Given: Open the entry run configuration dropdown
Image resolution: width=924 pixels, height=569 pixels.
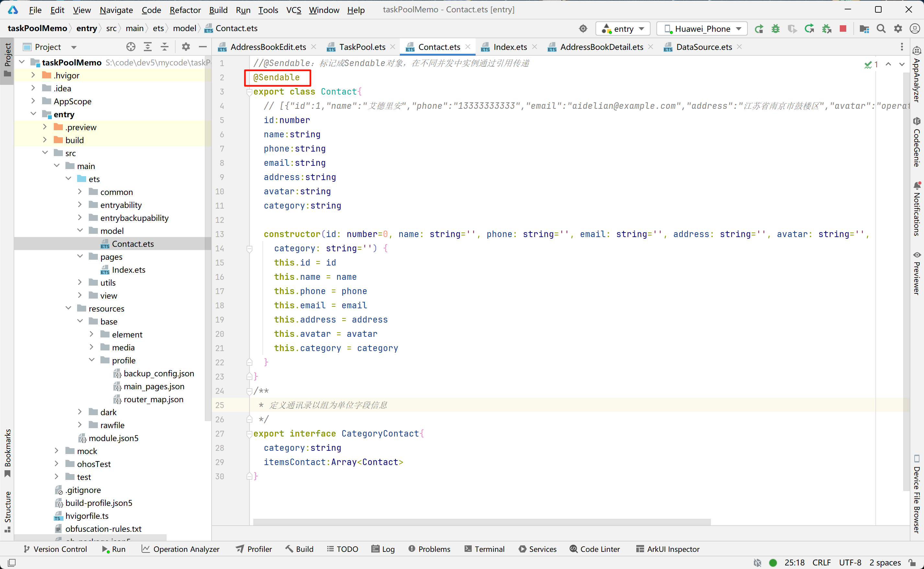Looking at the screenshot, I should coord(623,28).
